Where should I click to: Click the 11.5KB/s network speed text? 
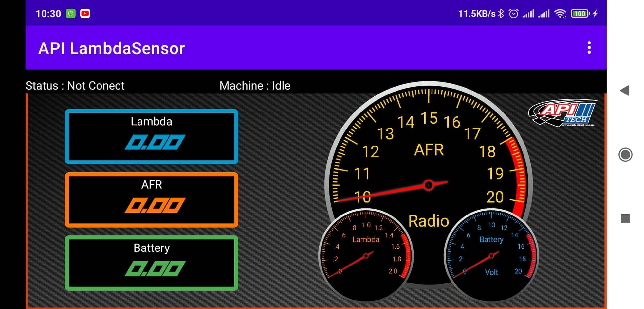[x=477, y=14]
